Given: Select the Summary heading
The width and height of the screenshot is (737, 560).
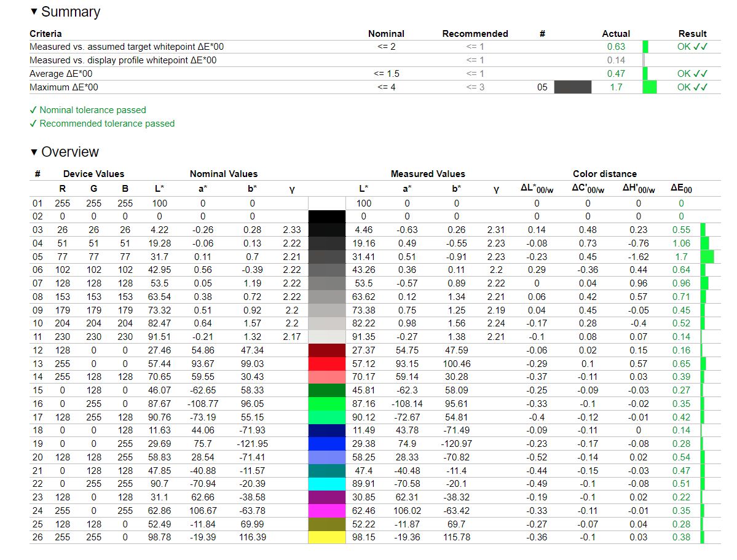Looking at the screenshot, I should coord(71,12).
